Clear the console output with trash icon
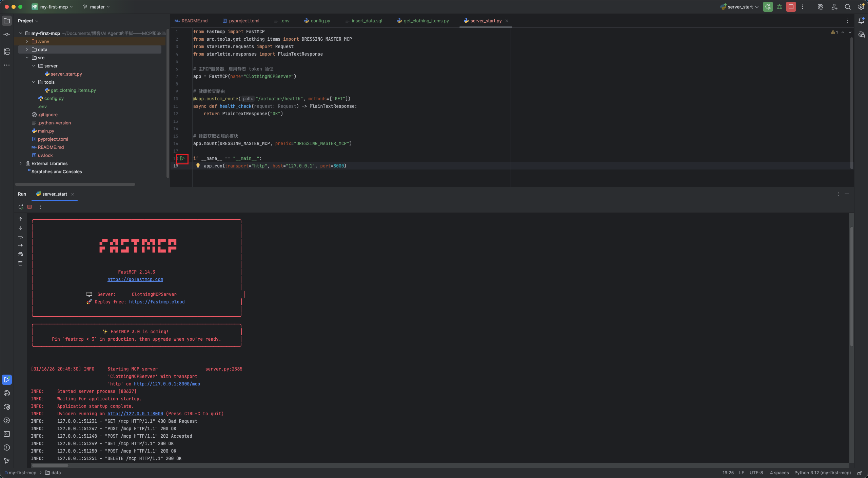Image resolution: width=868 pixels, height=478 pixels. (20, 263)
